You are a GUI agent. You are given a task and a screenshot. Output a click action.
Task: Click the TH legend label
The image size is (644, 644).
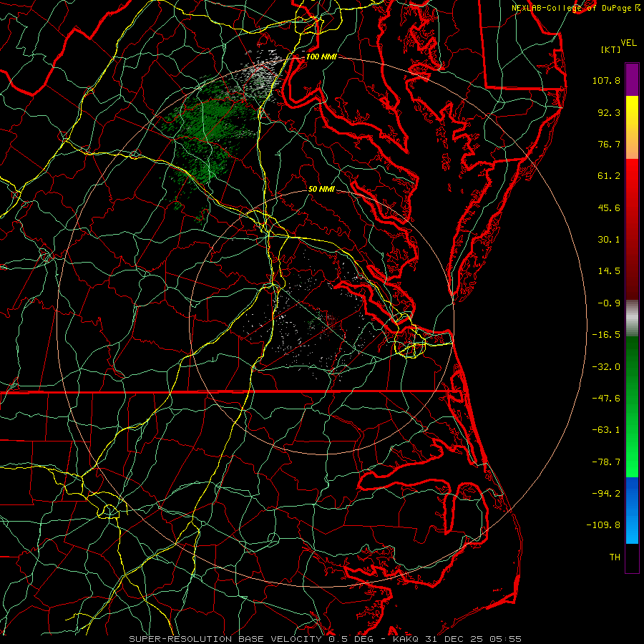click(x=615, y=557)
